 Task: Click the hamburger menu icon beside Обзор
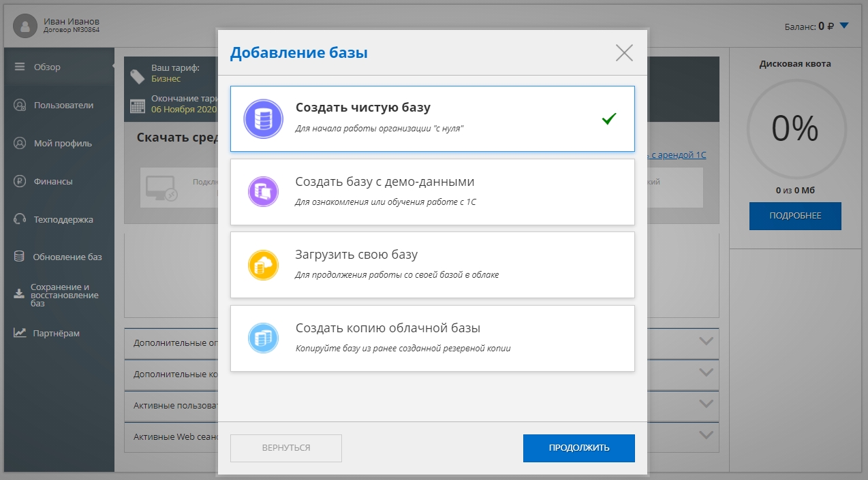tap(20, 67)
